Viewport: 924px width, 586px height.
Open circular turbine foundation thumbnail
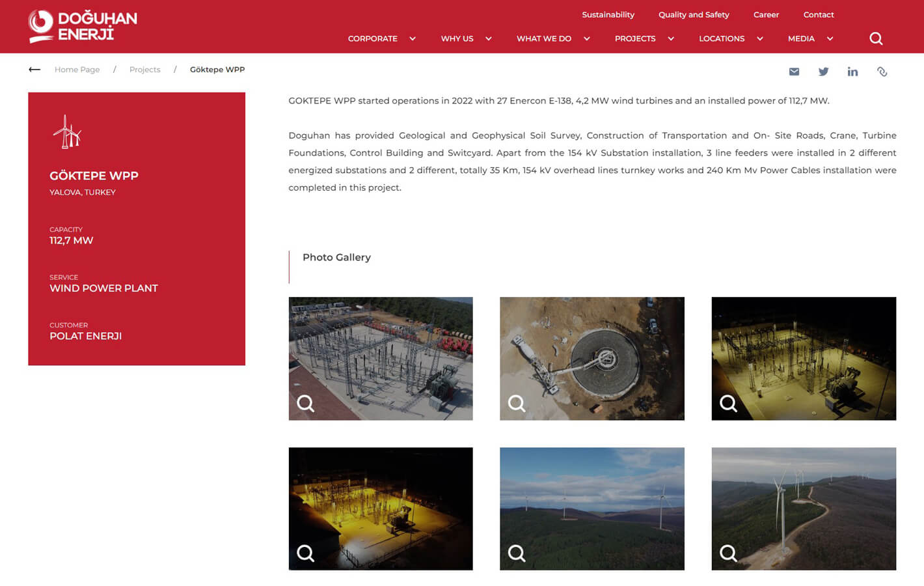592,359
